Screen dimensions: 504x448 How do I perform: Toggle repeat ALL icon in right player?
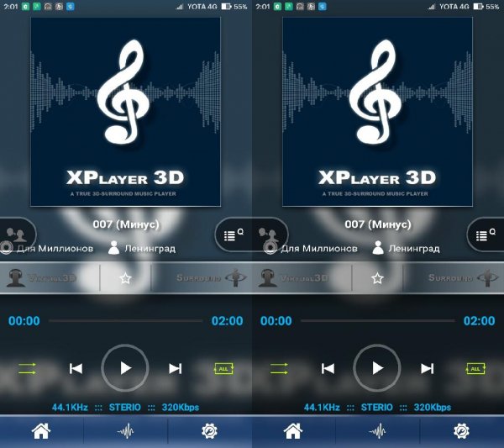pos(475,368)
